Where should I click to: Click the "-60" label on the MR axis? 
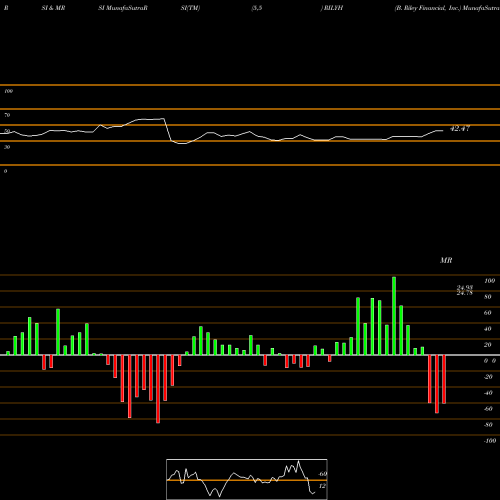[488, 409]
